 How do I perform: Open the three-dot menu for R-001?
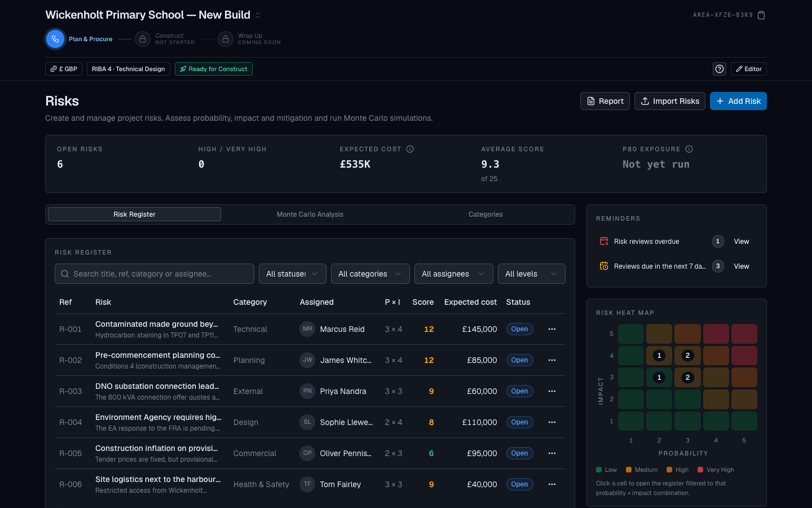tap(552, 329)
